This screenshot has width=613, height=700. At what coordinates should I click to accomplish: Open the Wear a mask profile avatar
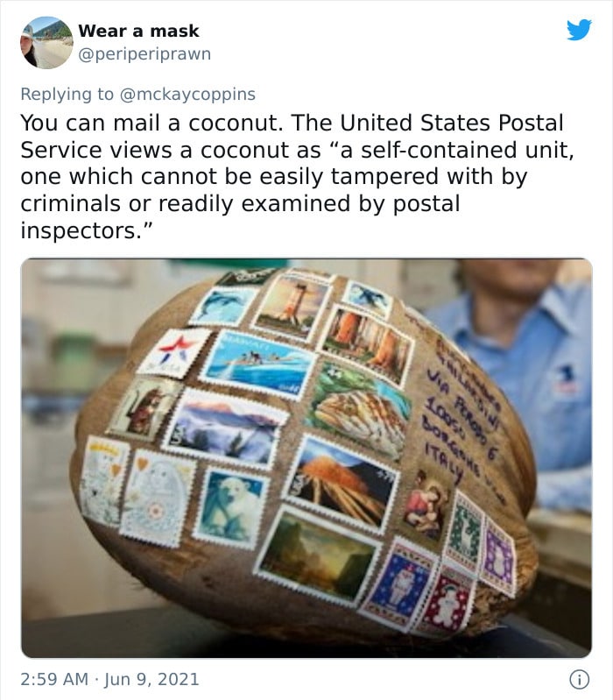pos(46,43)
